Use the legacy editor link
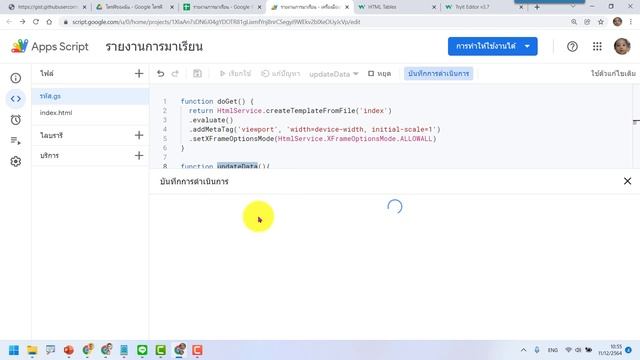640x360 pixels. click(x=613, y=73)
